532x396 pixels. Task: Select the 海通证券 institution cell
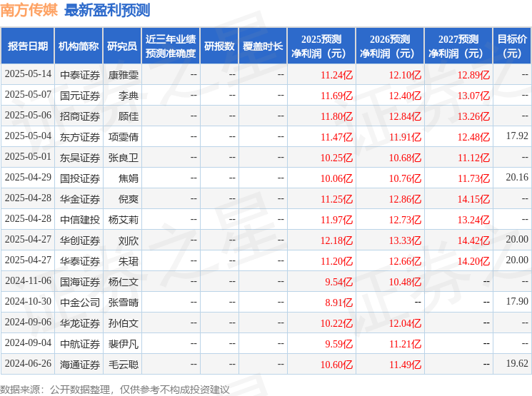tap(80, 365)
